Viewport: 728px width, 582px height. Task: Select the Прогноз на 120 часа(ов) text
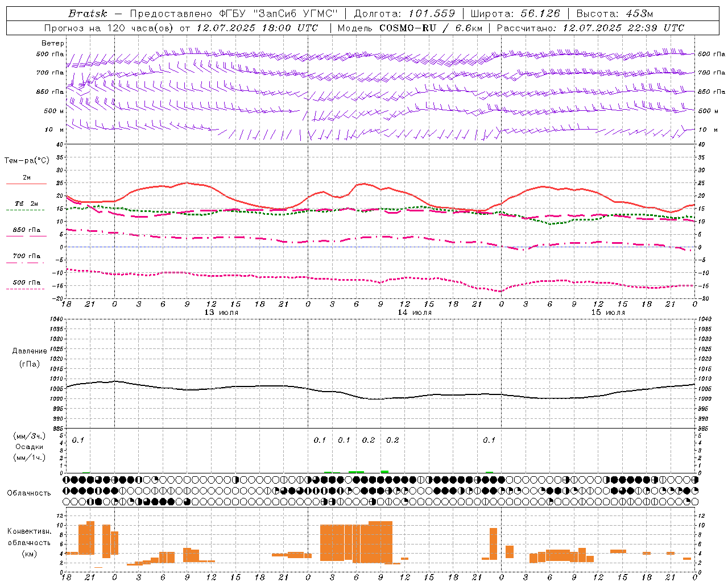109,28
